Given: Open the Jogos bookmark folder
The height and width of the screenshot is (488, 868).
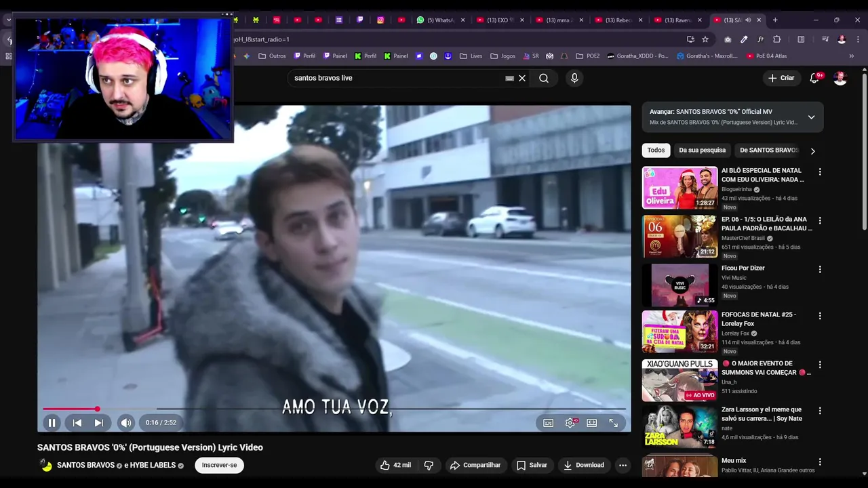Looking at the screenshot, I should click(502, 56).
